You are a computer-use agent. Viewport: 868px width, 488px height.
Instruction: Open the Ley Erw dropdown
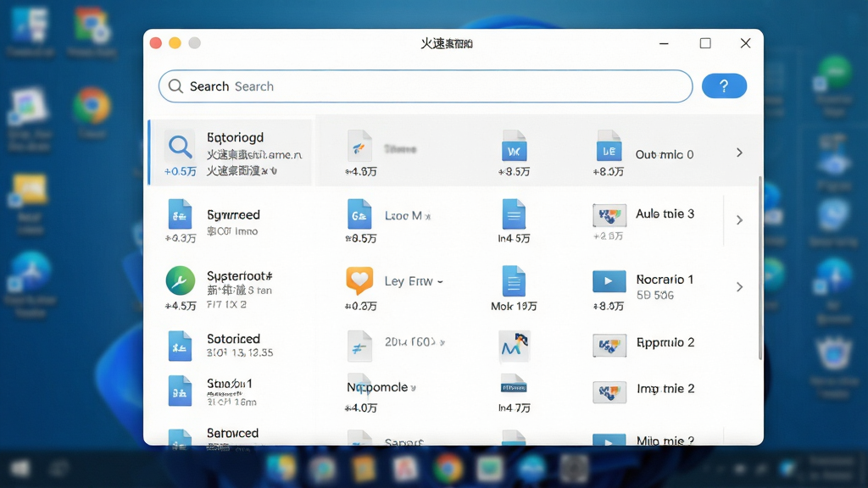tap(440, 281)
